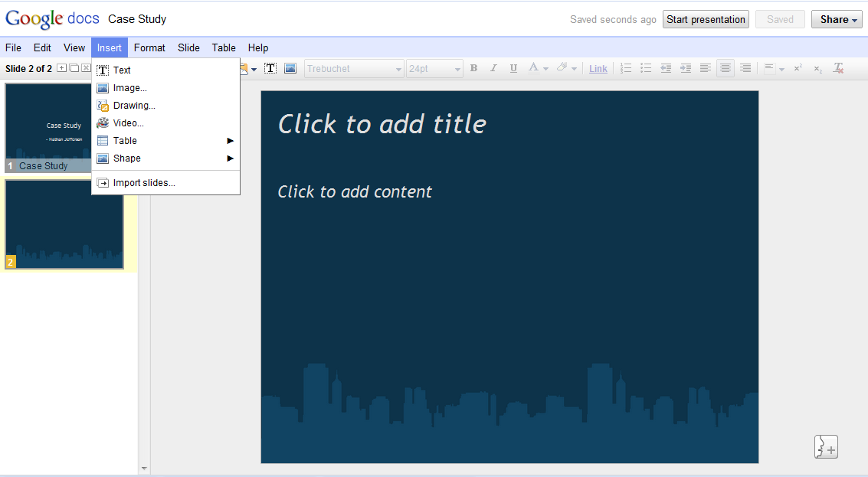868x477 pixels.
Task: Toggle italic formatting
Action: pyautogui.click(x=493, y=68)
